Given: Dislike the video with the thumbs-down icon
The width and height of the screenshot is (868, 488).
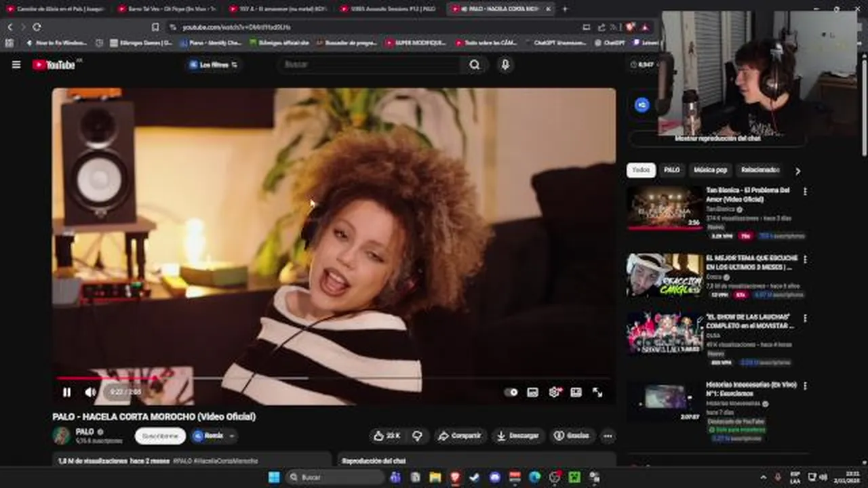Looking at the screenshot, I should [417, 436].
